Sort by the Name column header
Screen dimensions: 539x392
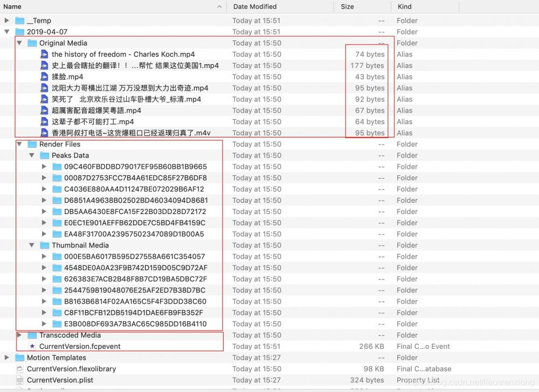pos(113,6)
